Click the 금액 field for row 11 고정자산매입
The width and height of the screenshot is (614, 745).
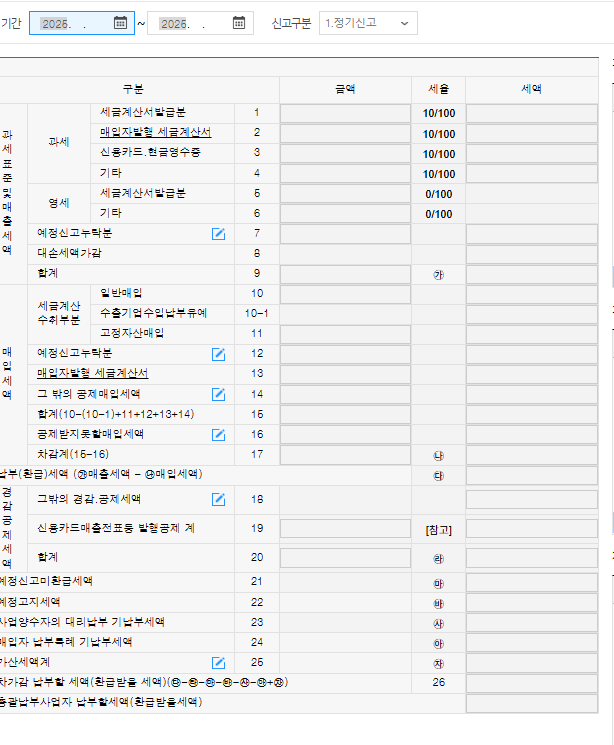point(345,334)
